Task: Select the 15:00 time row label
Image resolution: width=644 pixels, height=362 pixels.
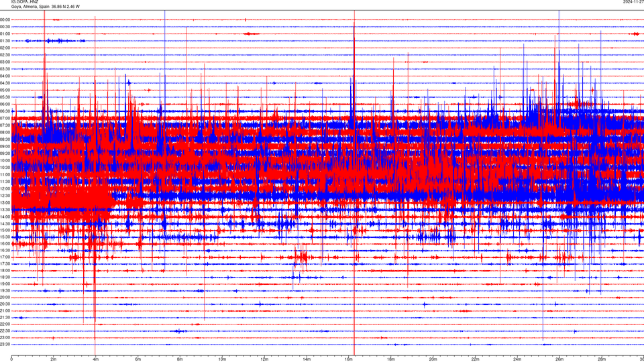Action: pos(5,230)
